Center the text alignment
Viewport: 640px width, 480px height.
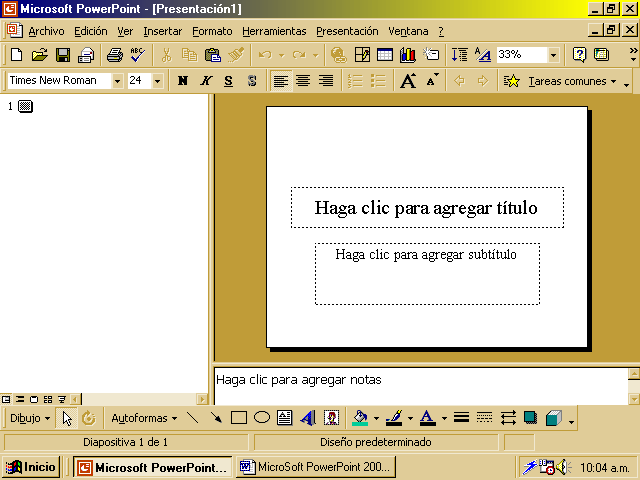pos(303,81)
